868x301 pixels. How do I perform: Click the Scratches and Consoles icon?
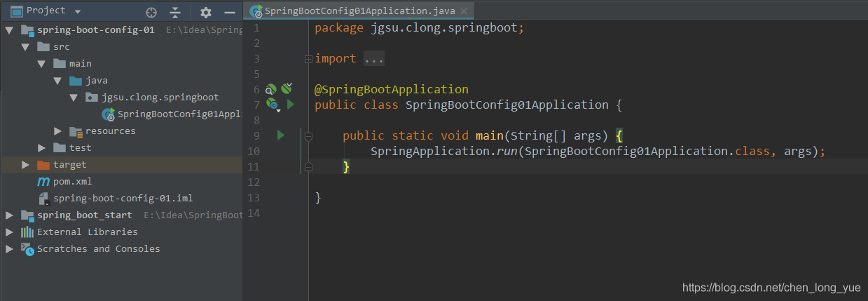pyautogui.click(x=27, y=249)
